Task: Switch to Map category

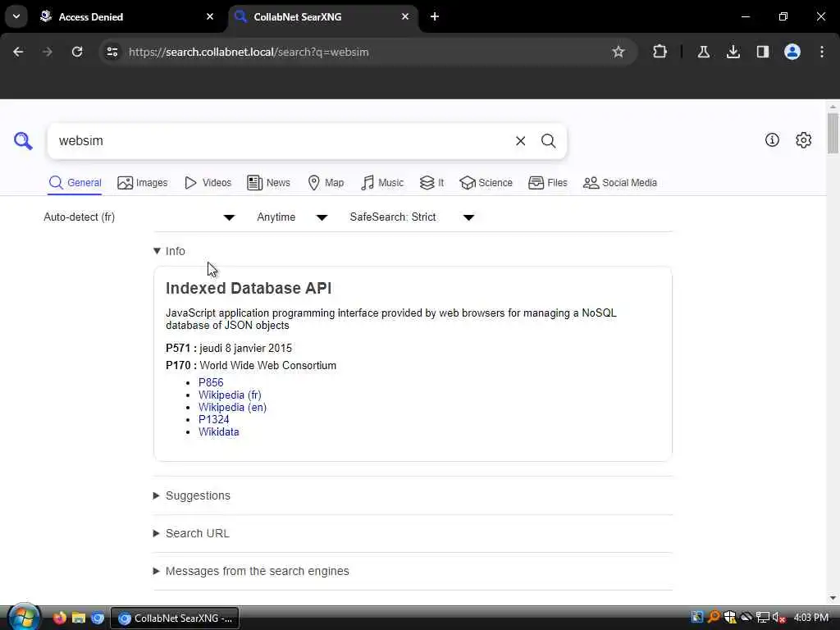Action: [x=326, y=183]
